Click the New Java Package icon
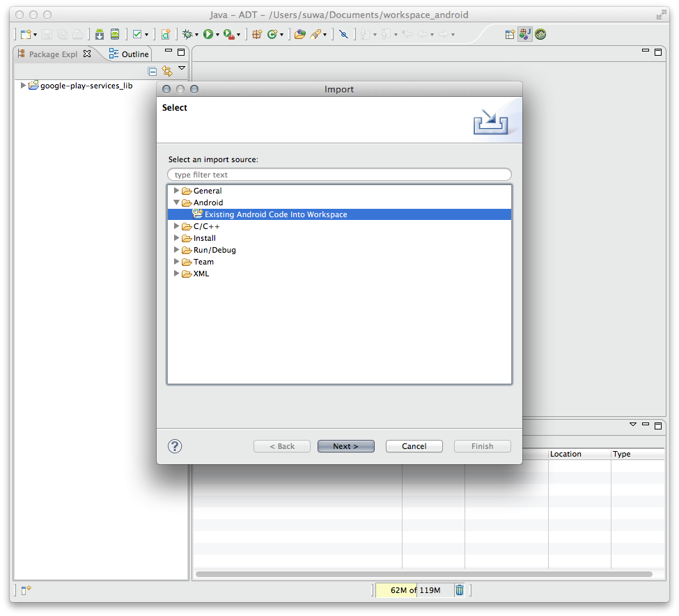 coord(257,34)
